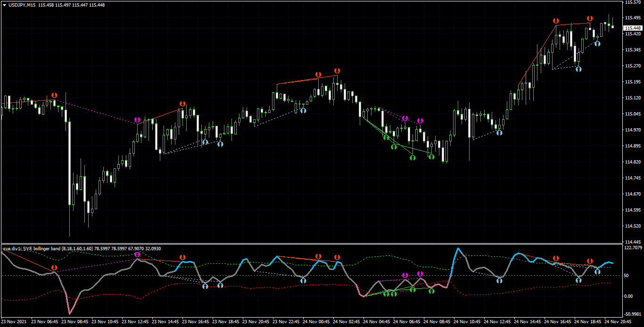Click red sell arrow above price near 23 Nov 06:45
The width and height of the screenshot is (644, 327).
(x=54, y=96)
